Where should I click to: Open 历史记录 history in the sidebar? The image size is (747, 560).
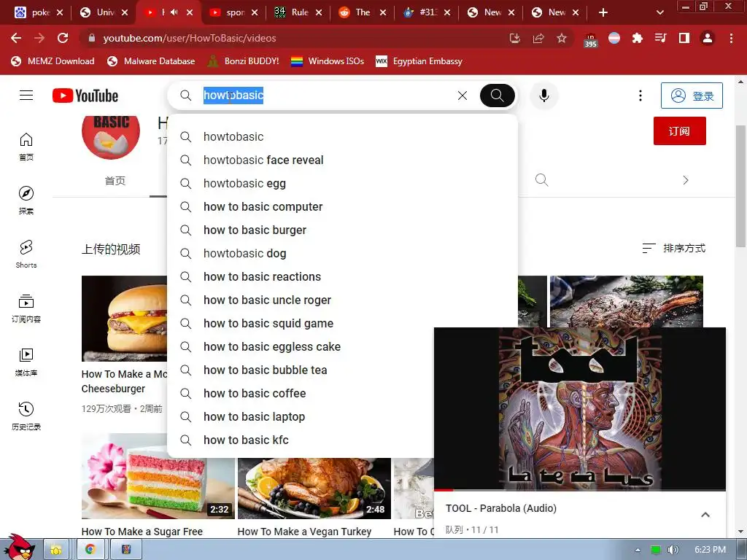26,416
